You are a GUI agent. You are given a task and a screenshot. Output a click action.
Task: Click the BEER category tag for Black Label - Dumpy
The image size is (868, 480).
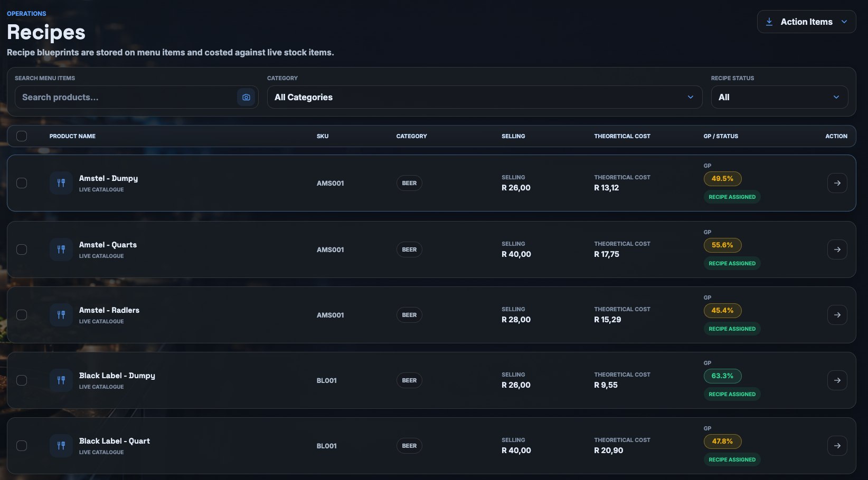coord(409,380)
